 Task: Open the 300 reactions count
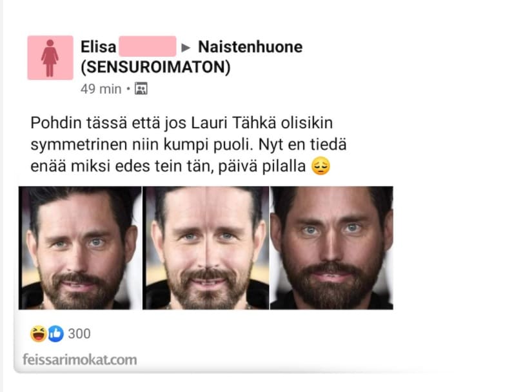[x=79, y=334]
